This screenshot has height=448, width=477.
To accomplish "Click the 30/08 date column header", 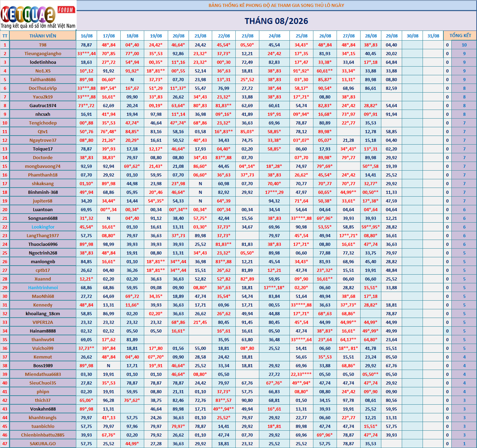I will pyautogui.click(x=413, y=36).
